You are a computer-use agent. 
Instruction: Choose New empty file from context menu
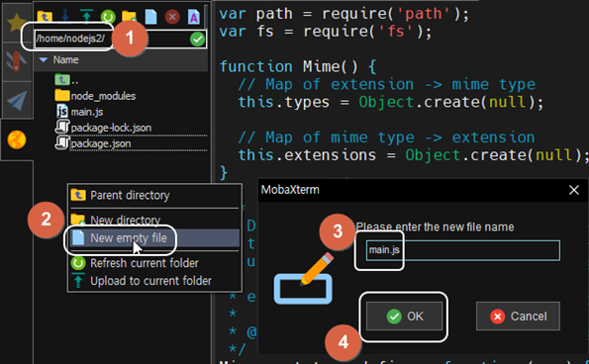click(154, 238)
